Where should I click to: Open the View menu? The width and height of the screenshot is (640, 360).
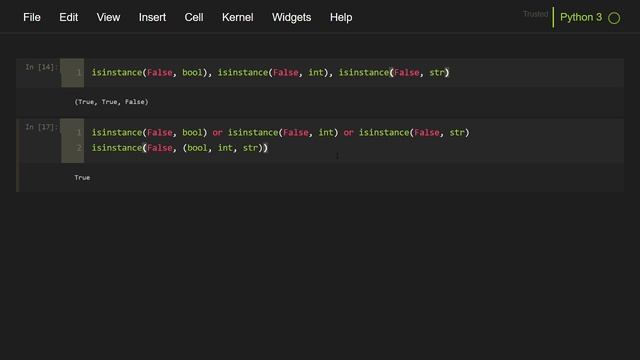click(x=108, y=18)
